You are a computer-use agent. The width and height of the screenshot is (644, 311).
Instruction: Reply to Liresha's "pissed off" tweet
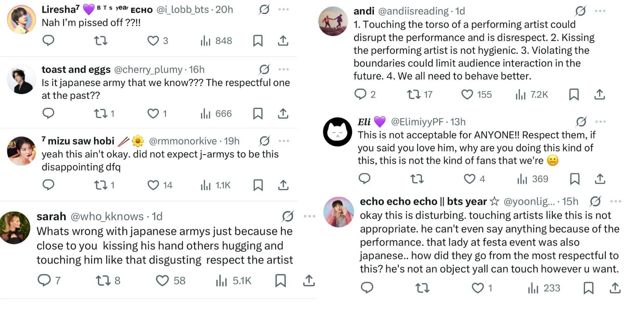pyautogui.click(x=48, y=41)
